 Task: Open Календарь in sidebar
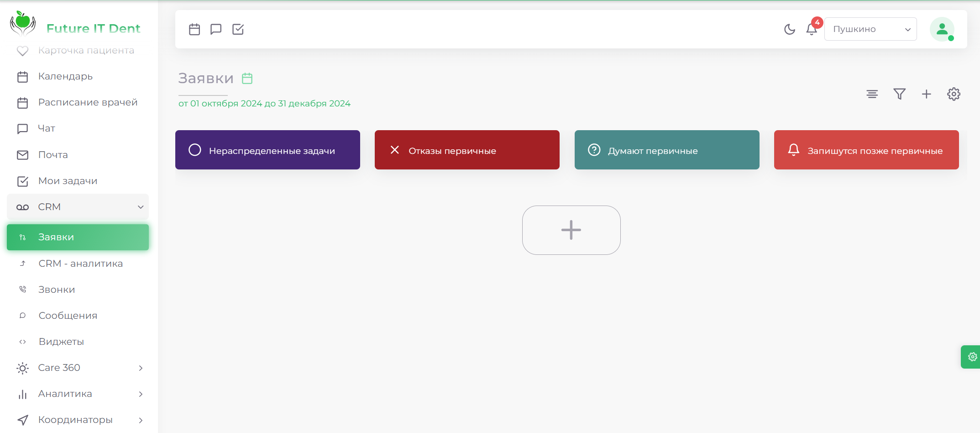point(78,76)
